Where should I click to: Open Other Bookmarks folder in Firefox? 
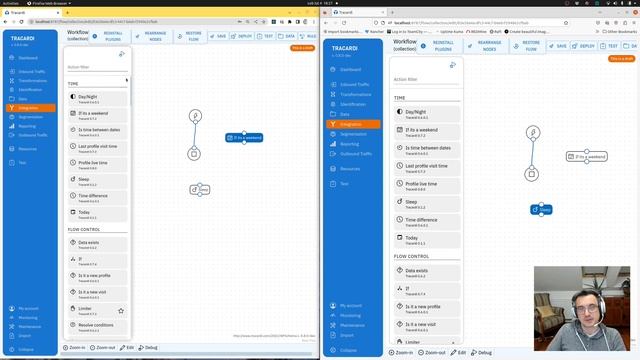(619, 31)
